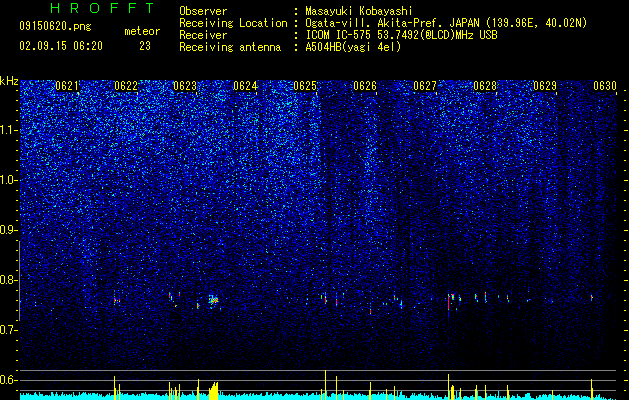Select antenna value A504HB(yagi 4el)
629x400 pixels.
point(353,47)
